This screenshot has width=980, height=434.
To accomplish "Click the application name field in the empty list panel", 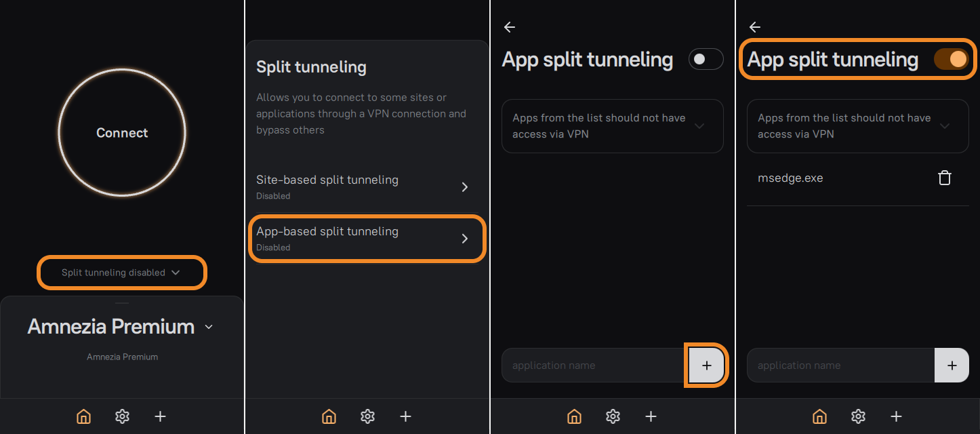I will point(593,366).
